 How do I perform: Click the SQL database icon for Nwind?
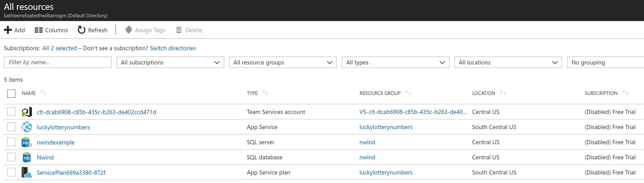pyautogui.click(x=27, y=157)
